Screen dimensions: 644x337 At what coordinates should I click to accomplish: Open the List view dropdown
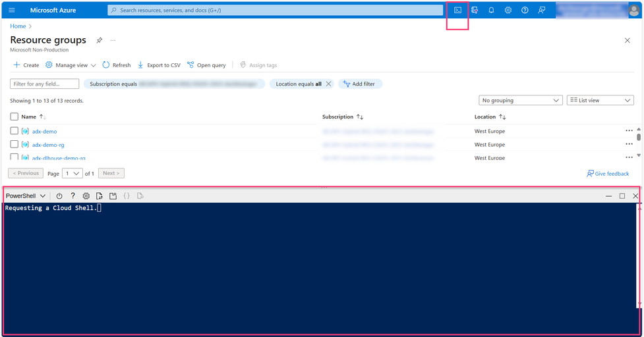(x=600, y=100)
